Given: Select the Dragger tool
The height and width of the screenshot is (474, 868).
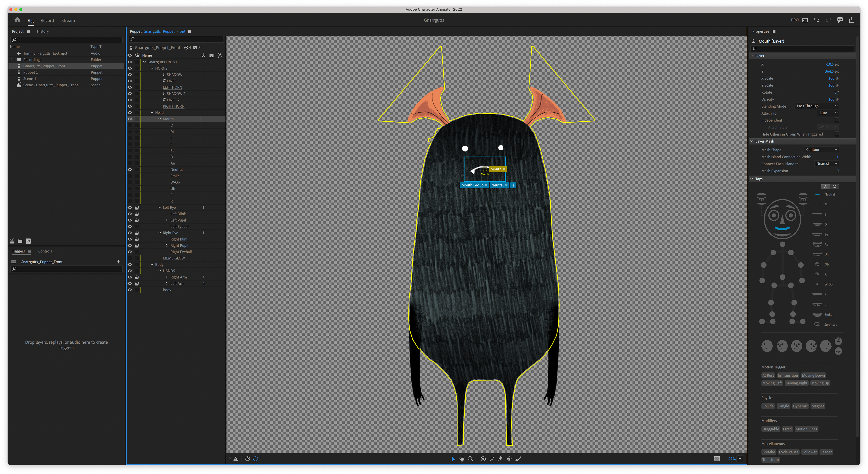Looking at the screenshot, I should tap(509, 459).
